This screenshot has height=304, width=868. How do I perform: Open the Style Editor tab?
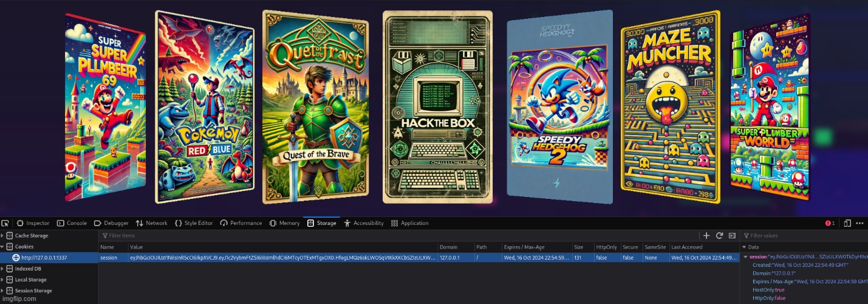[194, 223]
